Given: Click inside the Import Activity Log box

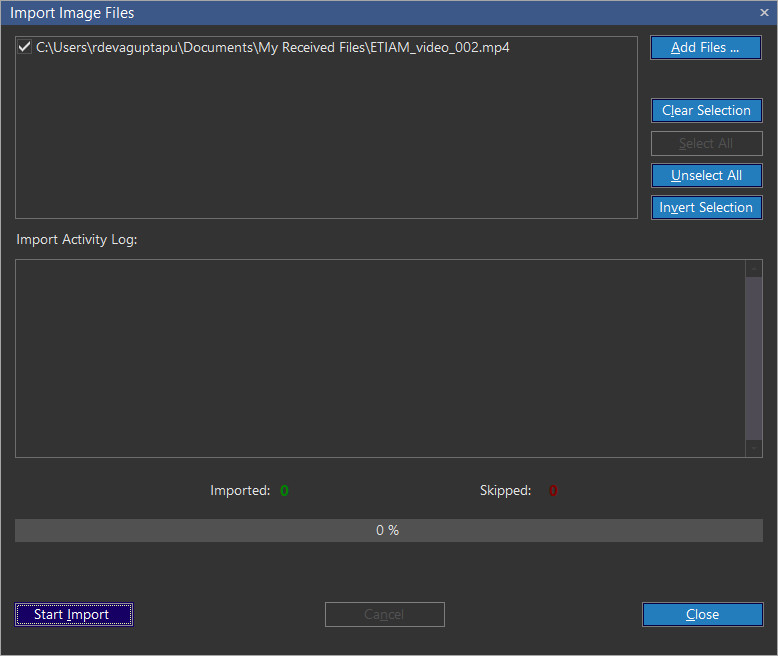Looking at the screenshot, I should 380,358.
